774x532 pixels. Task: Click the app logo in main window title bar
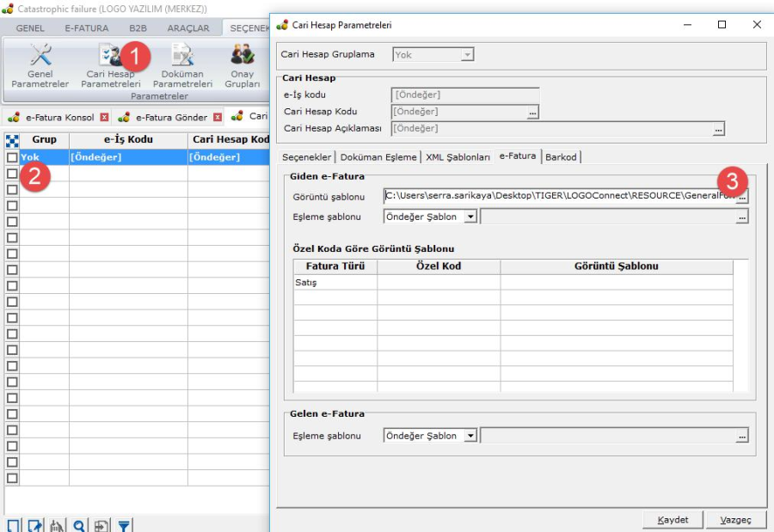point(8,9)
